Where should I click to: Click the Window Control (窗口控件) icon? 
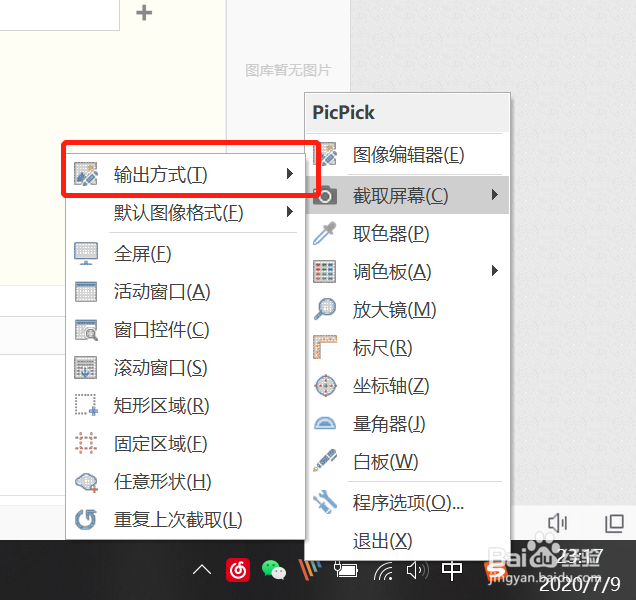coord(86,330)
